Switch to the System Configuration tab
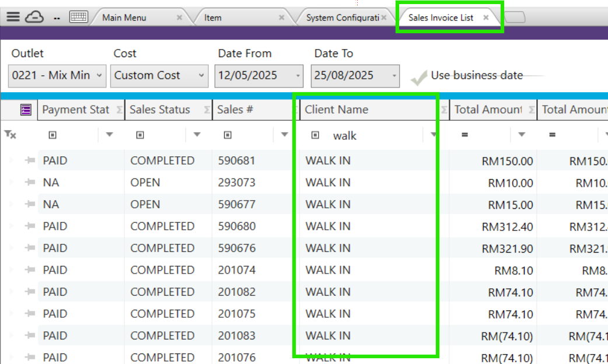608x364 pixels. coord(342,17)
